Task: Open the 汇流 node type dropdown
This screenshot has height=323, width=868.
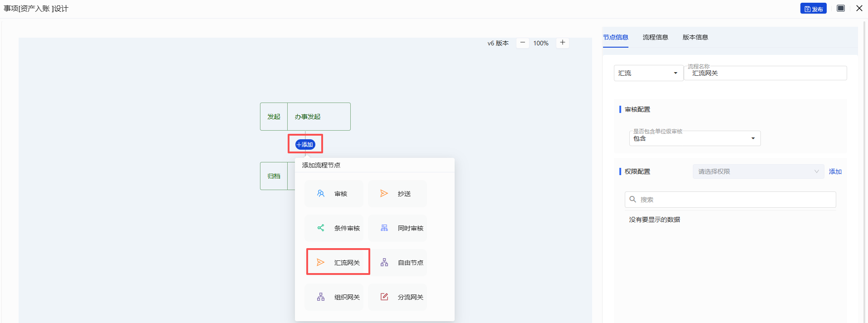Action: 648,73
